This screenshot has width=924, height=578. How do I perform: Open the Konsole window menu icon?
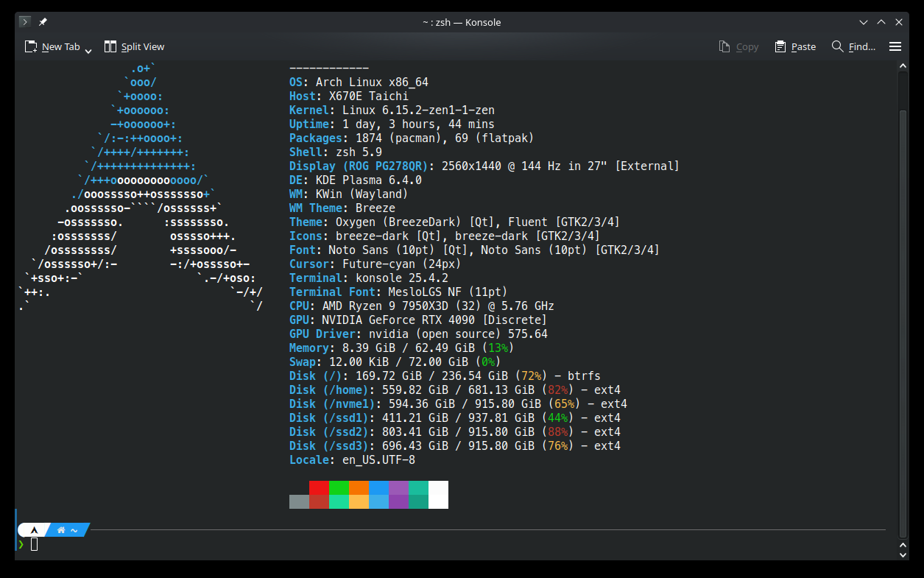point(24,22)
